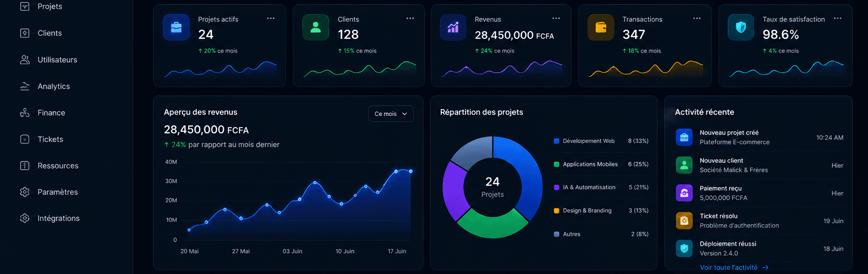Click the Tickets sidebar icon
Screen dimensions: 868x274
24,139
